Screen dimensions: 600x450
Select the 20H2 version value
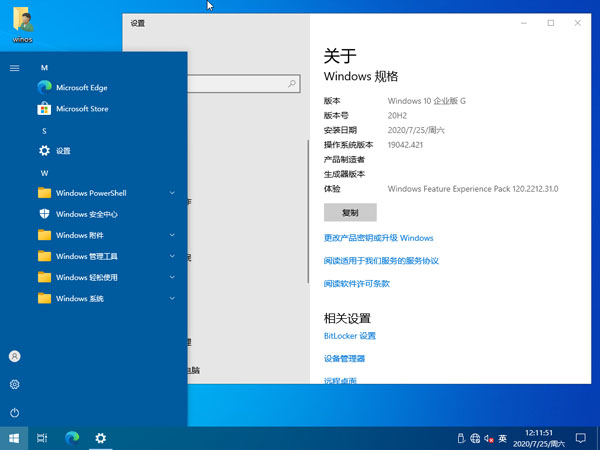tap(397, 116)
